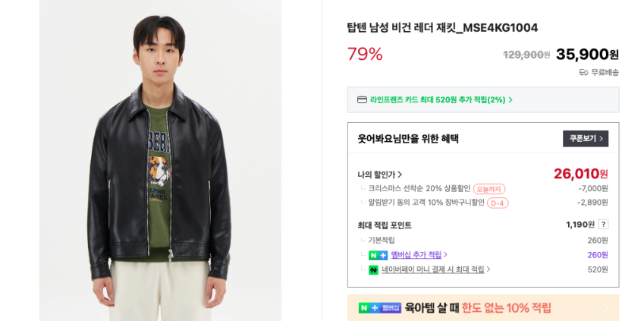The width and height of the screenshot is (644, 321).
Task: Expand 네이버페이 머니 결제 적립 chevron
Action: coord(488,269)
